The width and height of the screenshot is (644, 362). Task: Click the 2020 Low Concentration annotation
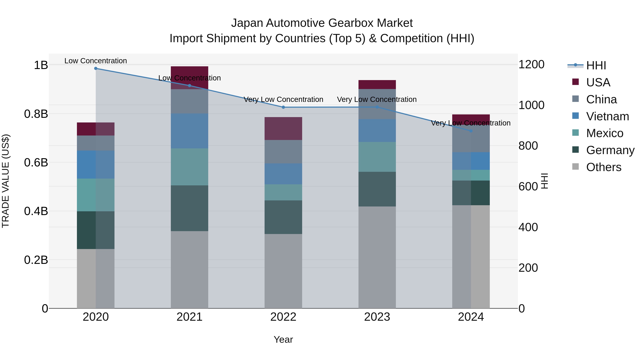(x=96, y=61)
